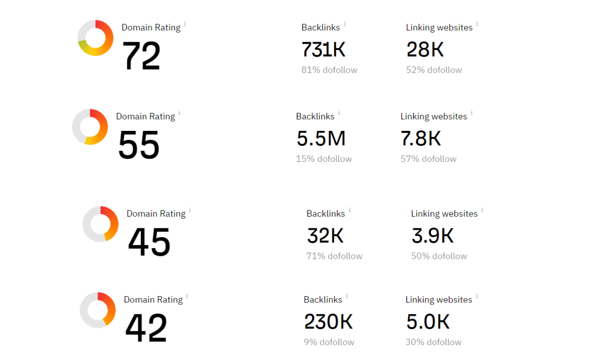Click info icon next to Backlinks 230K
This screenshot has width=597, height=364.
347,296
